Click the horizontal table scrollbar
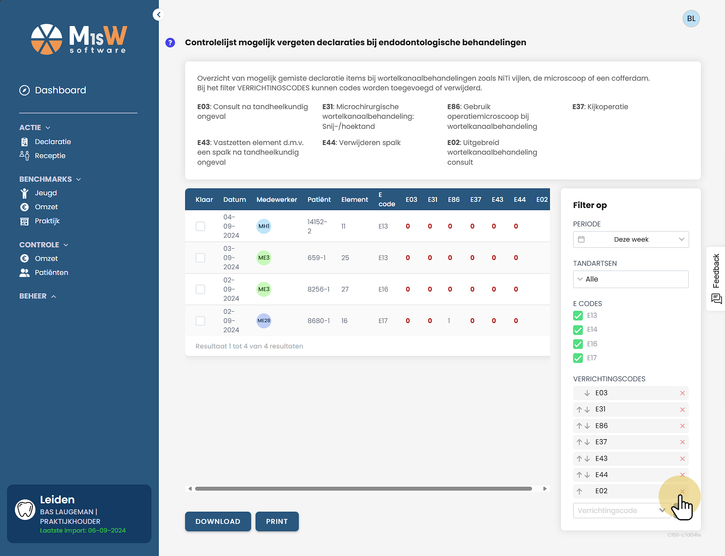Viewport: 725px width, 556px height. point(363,488)
